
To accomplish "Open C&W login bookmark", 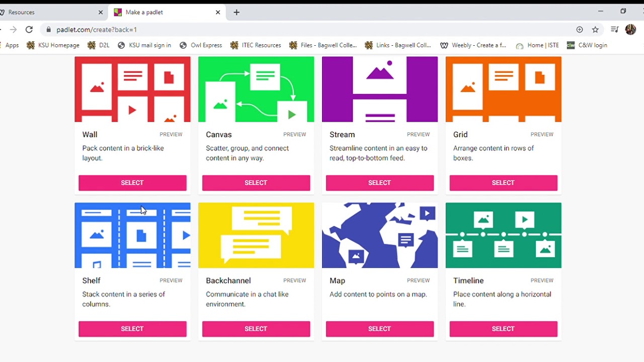I will coord(587,45).
